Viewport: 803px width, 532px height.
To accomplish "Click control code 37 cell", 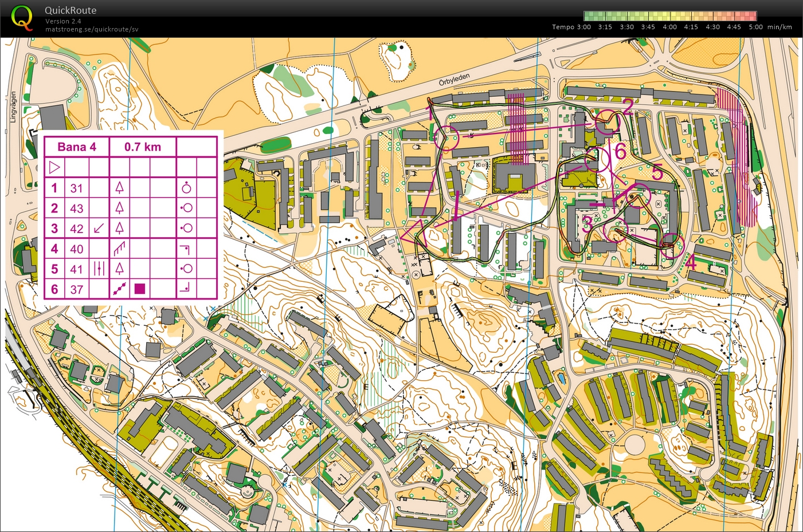I will [x=77, y=289].
